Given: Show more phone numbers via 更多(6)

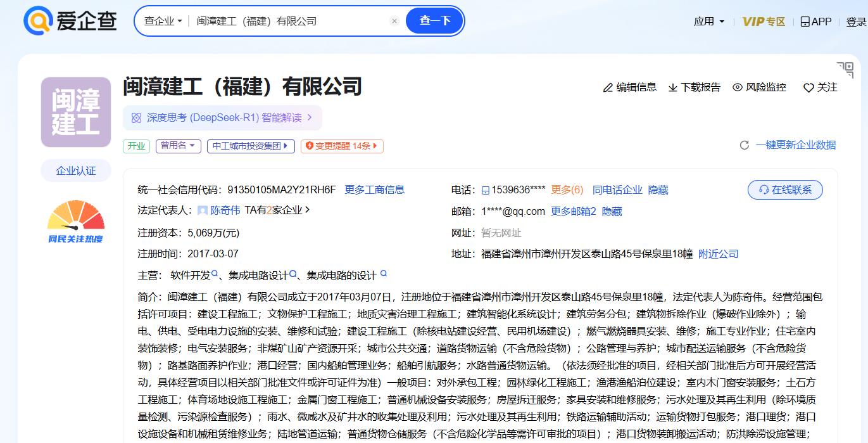Looking at the screenshot, I should tap(567, 190).
